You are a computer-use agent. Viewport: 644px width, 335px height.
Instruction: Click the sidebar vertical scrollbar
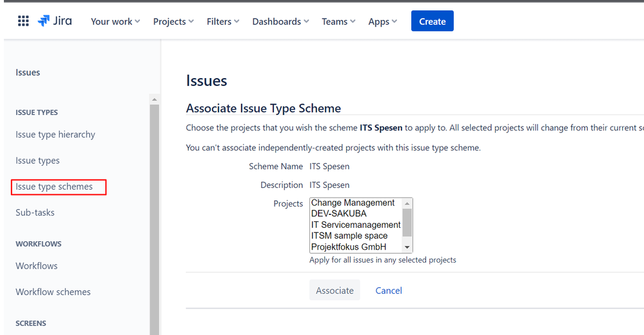[155, 219]
